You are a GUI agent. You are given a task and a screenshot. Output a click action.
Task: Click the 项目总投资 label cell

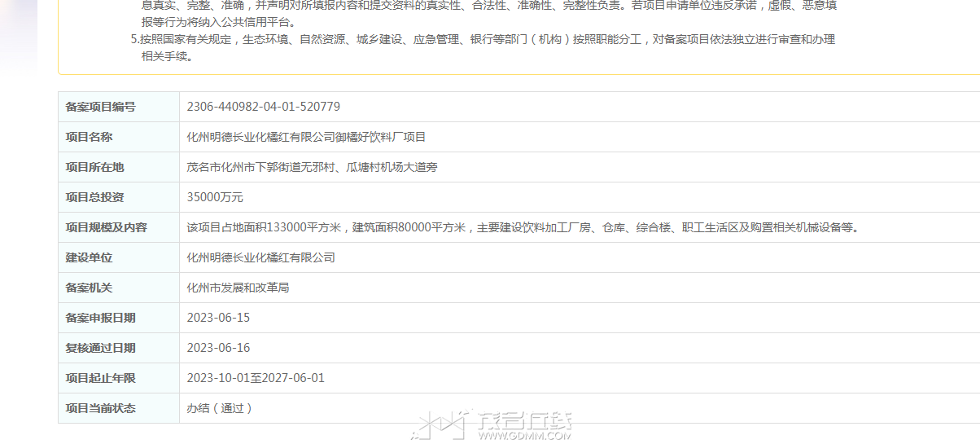pyautogui.click(x=119, y=197)
